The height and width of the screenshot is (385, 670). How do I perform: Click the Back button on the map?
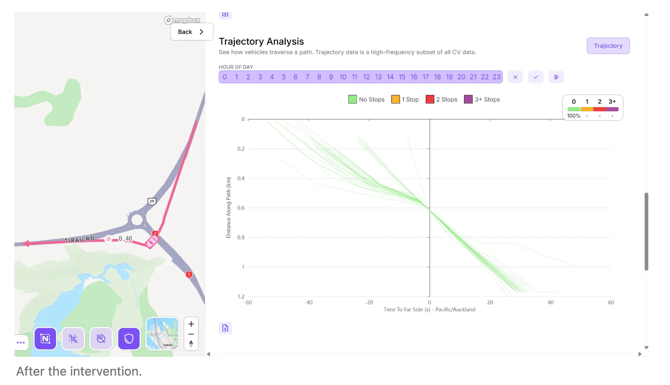coord(191,32)
